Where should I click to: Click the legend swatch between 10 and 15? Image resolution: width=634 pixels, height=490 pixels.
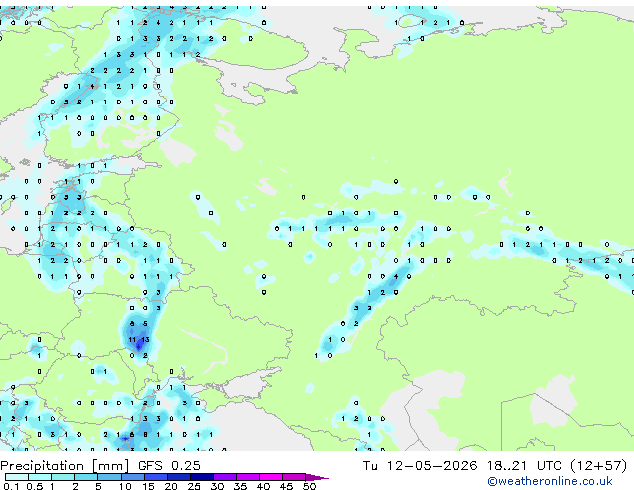tap(132, 477)
